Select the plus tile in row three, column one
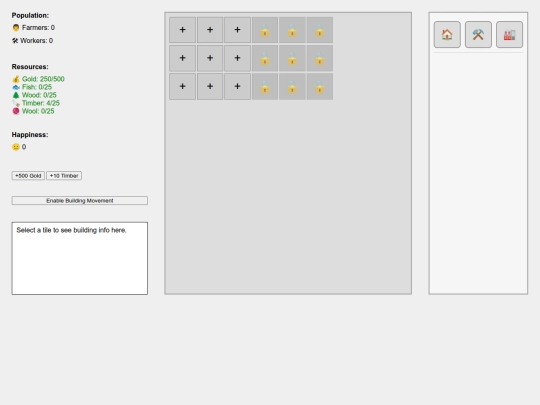 183,86
